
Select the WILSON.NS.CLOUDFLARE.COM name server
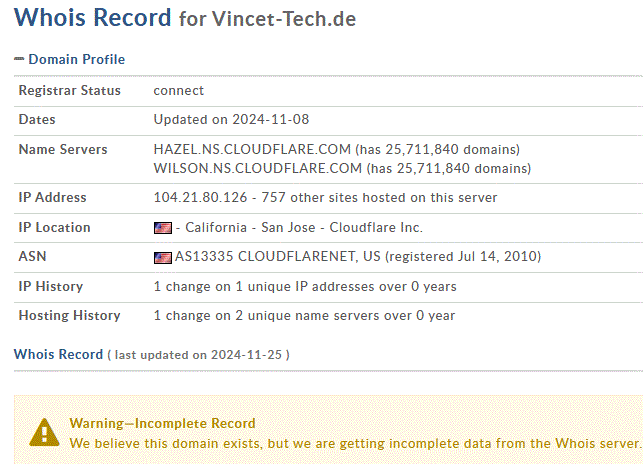[x=258, y=168]
